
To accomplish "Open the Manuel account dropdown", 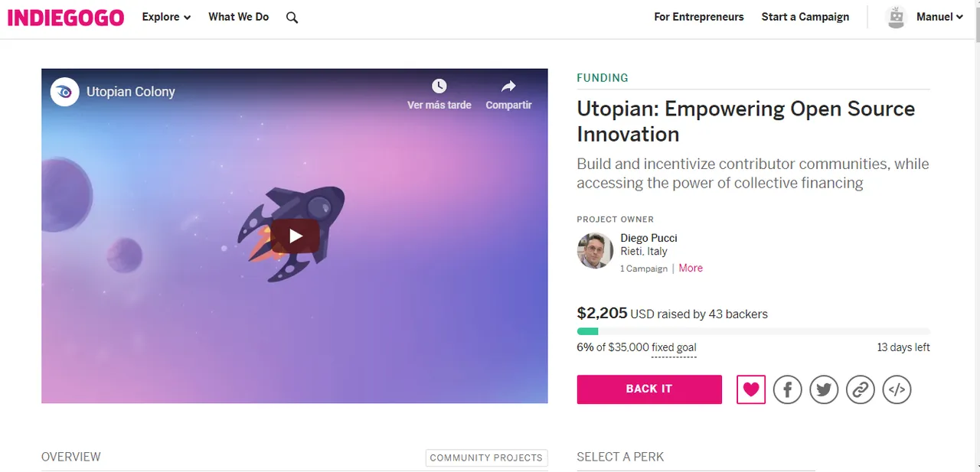I will pyautogui.click(x=939, y=17).
